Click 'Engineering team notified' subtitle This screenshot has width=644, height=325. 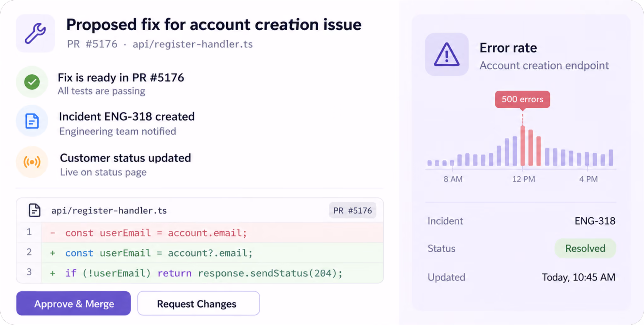(x=118, y=131)
